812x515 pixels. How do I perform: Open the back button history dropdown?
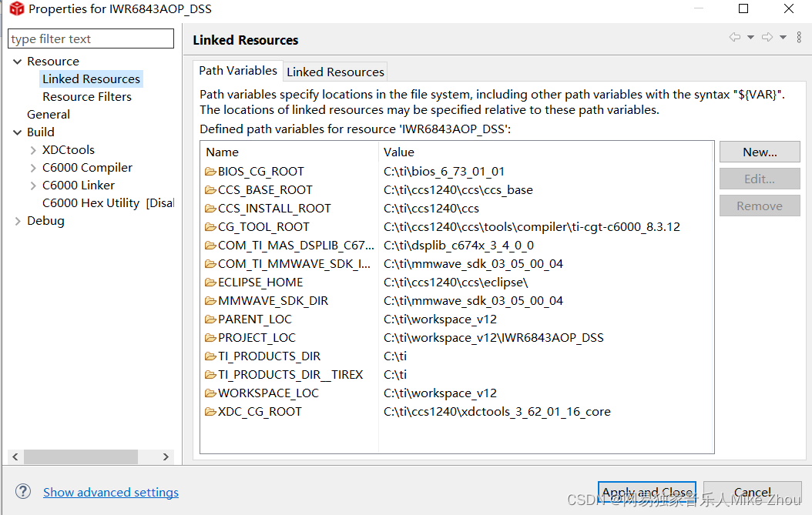[x=750, y=37]
